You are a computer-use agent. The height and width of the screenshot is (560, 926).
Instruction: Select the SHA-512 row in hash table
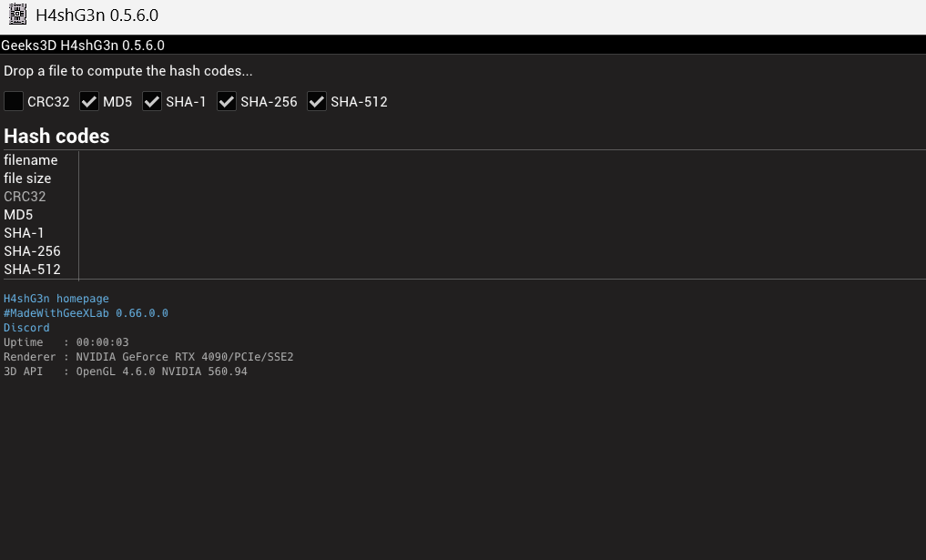(x=32, y=270)
